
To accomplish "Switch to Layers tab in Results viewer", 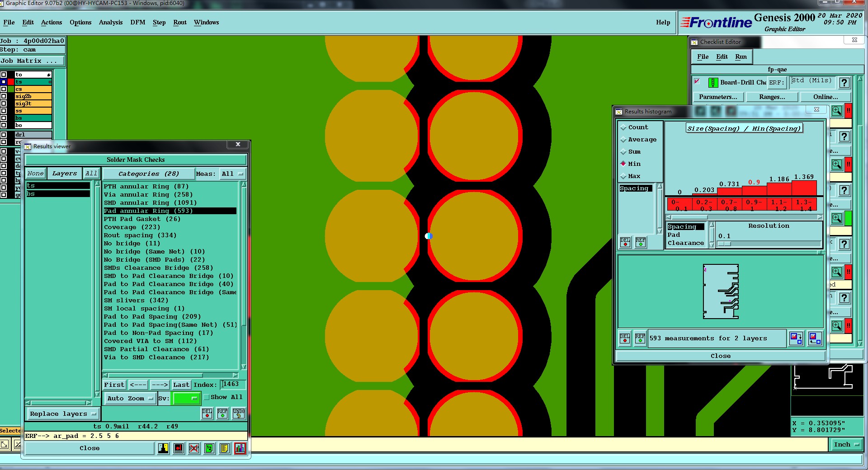I will click(65, 173).
